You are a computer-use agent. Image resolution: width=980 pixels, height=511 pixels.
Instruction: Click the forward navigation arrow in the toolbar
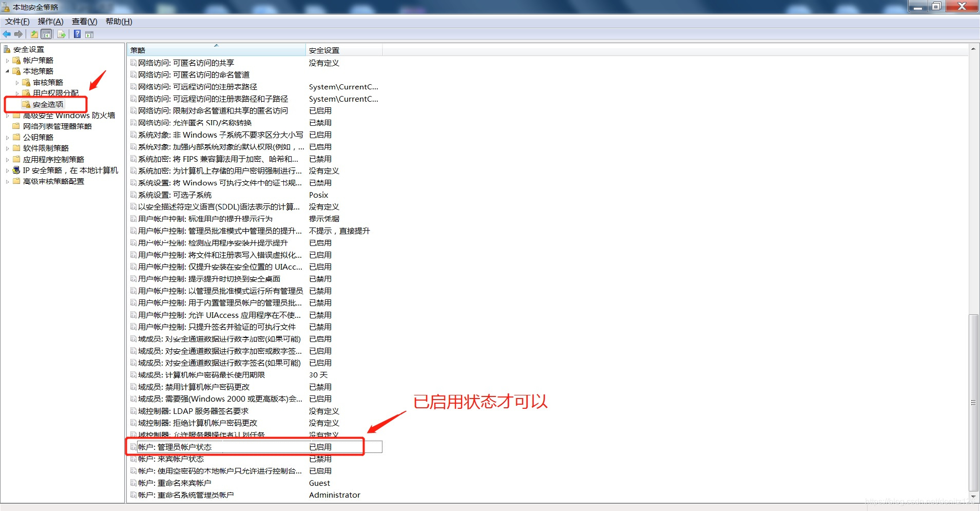[x=18, y=34]
